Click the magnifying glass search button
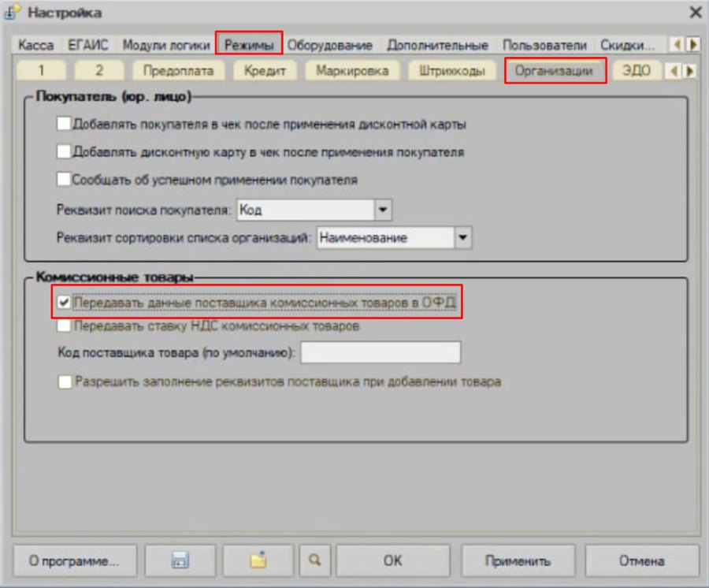 tap(314, 560)
